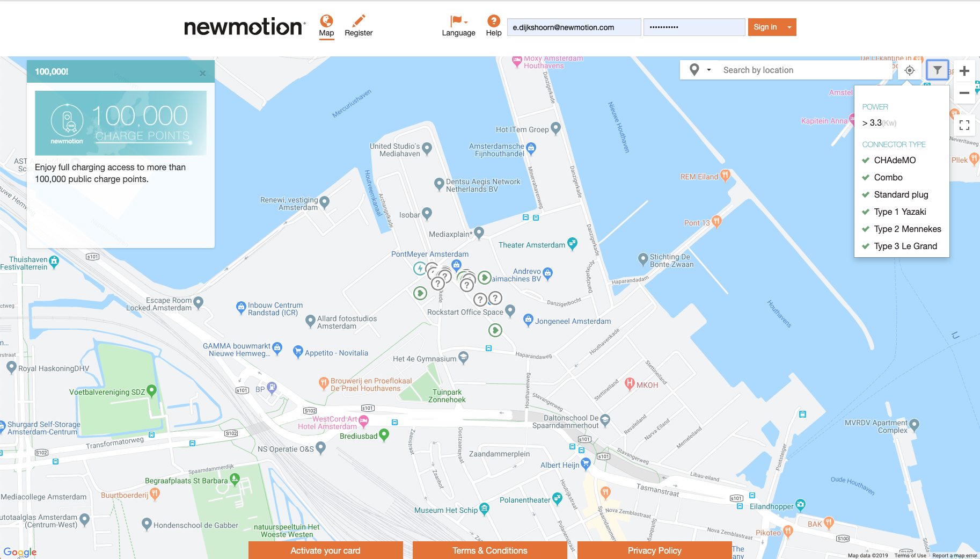The image size is (980, 559).
Task: Select the fast charger lightning bolt marker
Action: click(420, 268)
